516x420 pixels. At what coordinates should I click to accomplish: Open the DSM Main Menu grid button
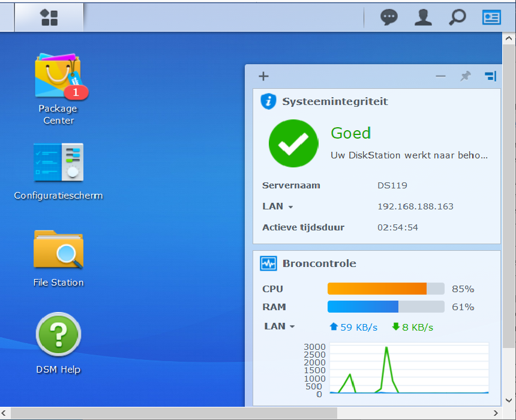tap(49, 17)
